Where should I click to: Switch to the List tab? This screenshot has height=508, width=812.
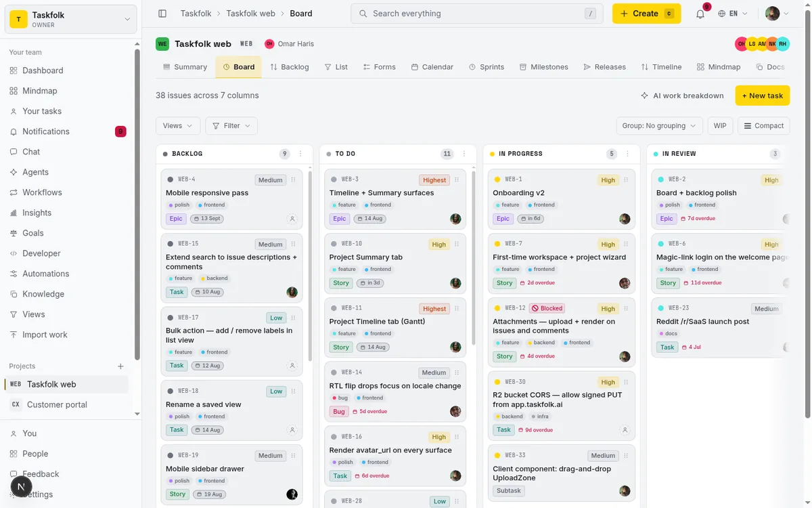coord(336,67)
